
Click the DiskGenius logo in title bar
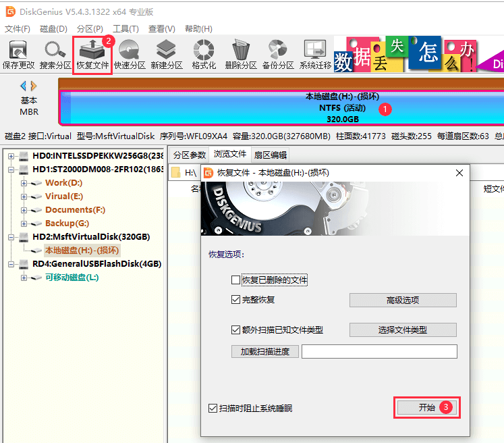click(x=11, y=11)
